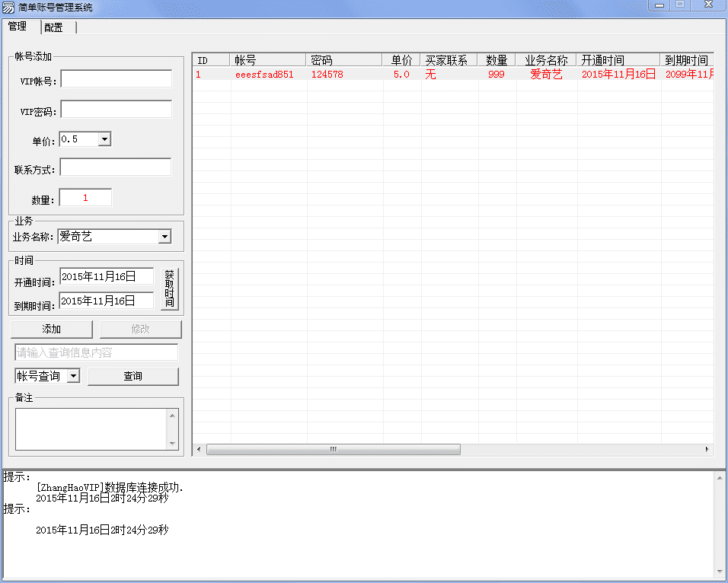Open the 帐号查询 search type dropdown

point(75,375)
